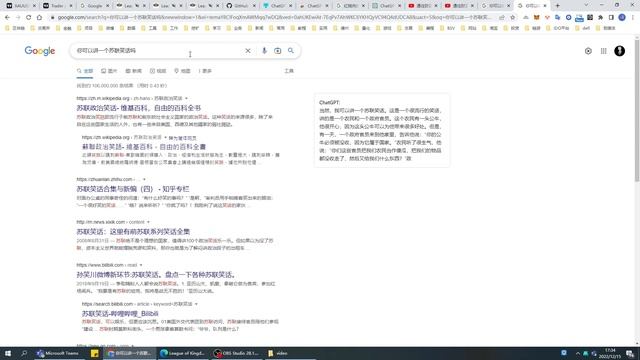Open the notification center icon
Image resolution: width=640 pixels, height=360 pixels.
pos(631,353)
